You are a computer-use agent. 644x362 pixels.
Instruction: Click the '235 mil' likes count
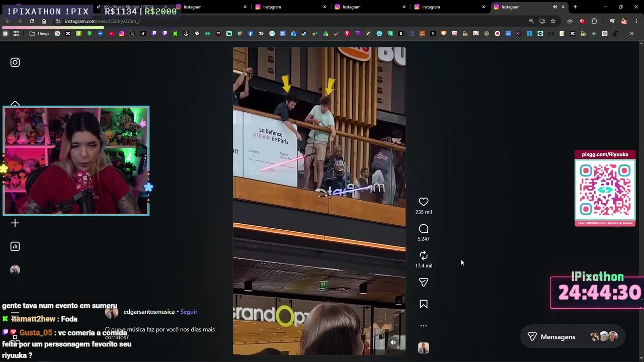coord(424,212)
